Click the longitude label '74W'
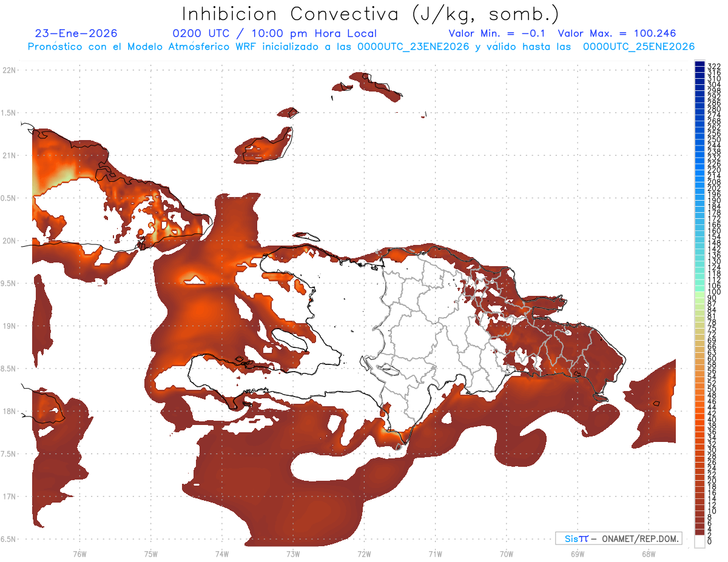Viewport: 728px width, 562px height. click(x=221, y=554)
